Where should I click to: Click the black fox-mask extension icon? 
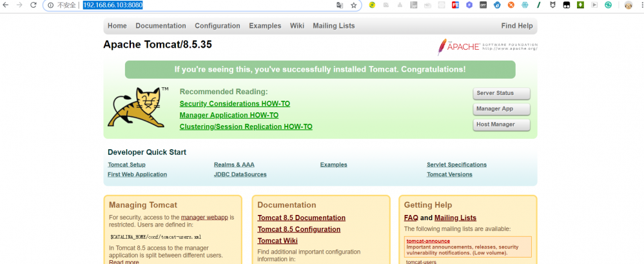click(x=552, y=5)
